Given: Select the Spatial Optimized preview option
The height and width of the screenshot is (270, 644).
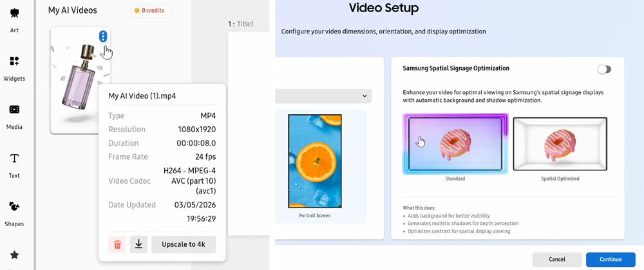Looking at the screenshot, I should [x=559, y=144].
